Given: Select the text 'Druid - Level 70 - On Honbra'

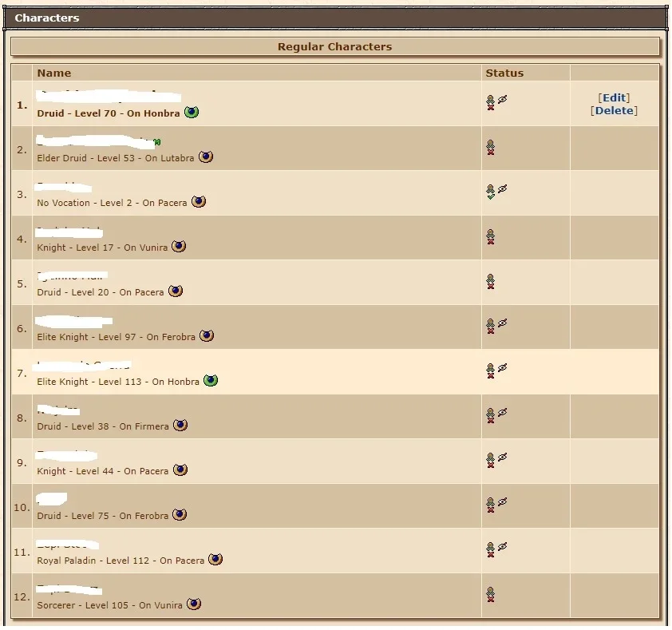Looking at the screenshot, I should coord(109,113).
